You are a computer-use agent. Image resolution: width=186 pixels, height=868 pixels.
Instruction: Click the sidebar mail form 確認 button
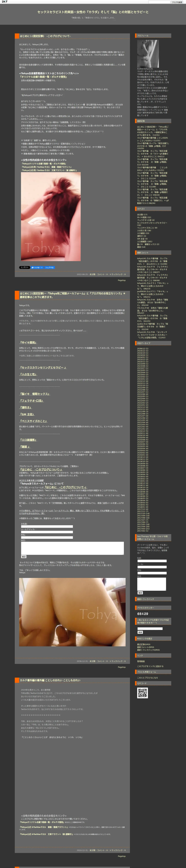tap(140, 593)
